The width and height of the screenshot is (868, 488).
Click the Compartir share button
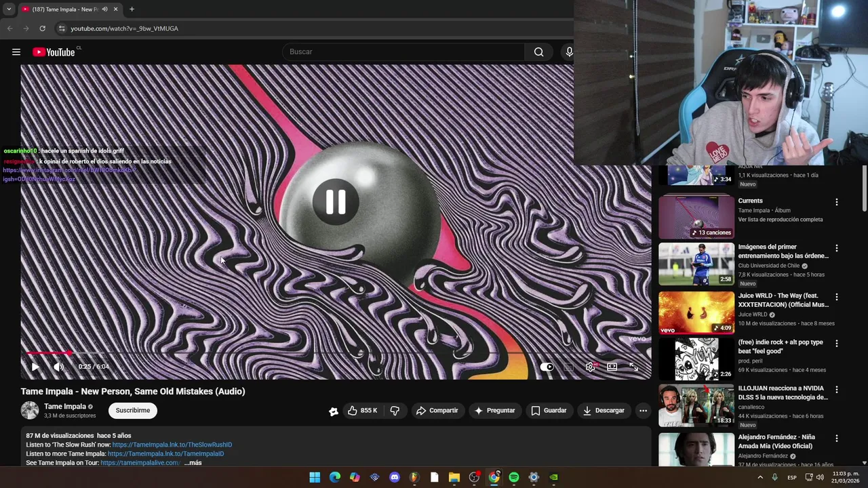point(437,410)
